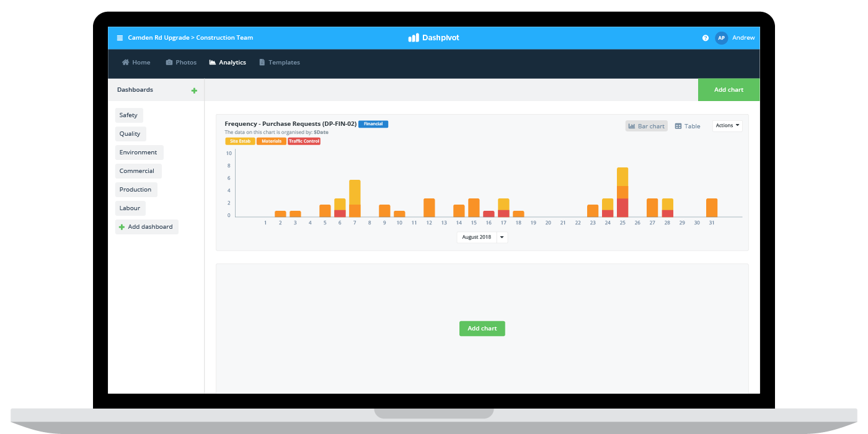Click the red bar for day 16
Screen dimensions: 868x434
489,214
